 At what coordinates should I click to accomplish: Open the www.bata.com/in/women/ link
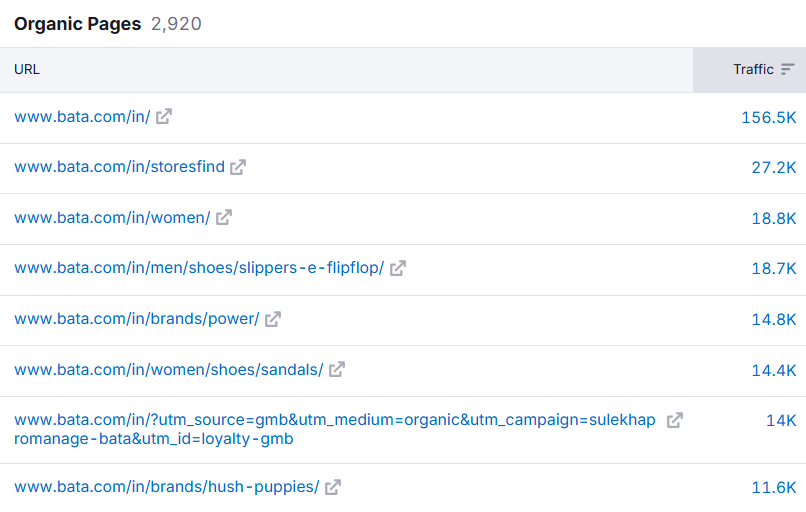point(112,217)
